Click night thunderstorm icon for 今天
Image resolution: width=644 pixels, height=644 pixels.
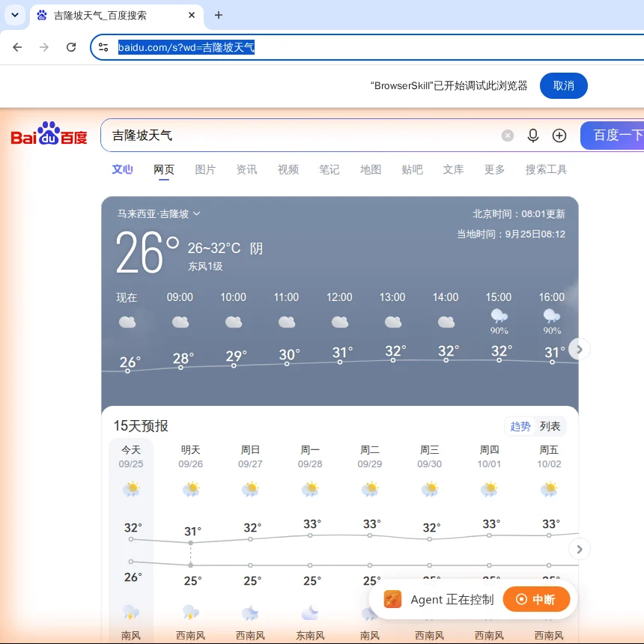coord(131,612)
